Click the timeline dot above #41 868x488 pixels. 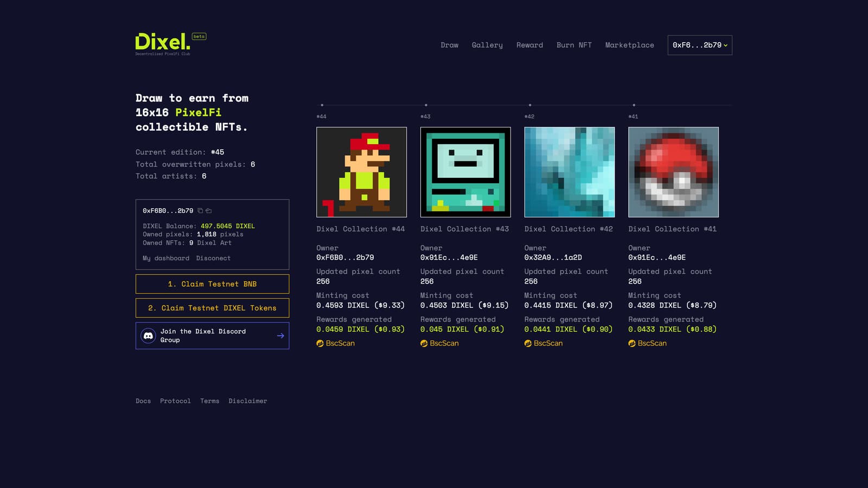634,105
